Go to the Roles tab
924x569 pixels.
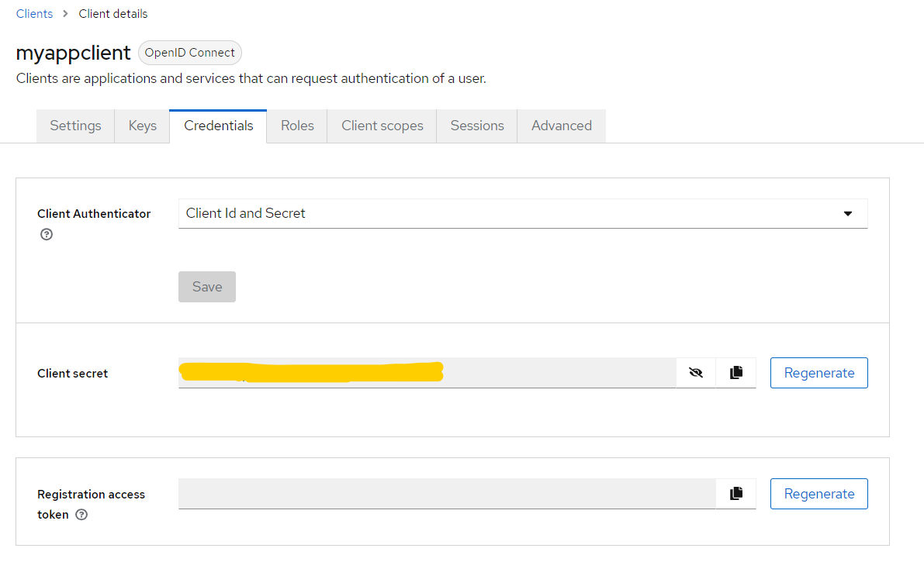pos(297,126)
